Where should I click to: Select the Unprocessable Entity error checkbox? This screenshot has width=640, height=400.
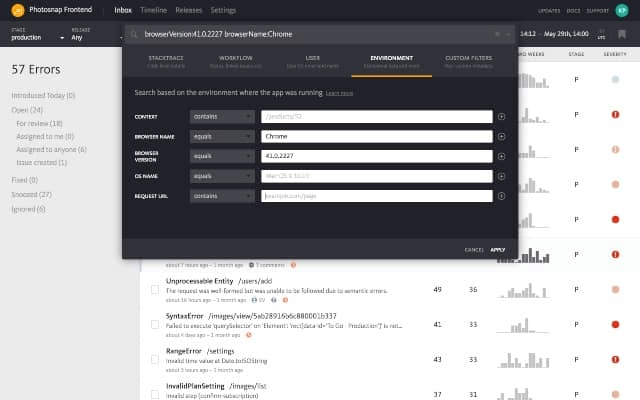155,289
